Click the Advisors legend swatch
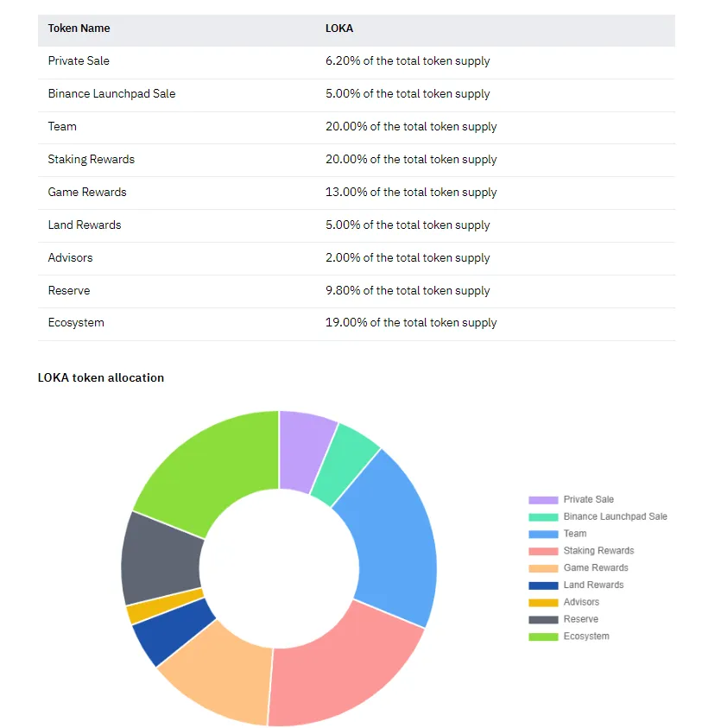 point(543,603)
